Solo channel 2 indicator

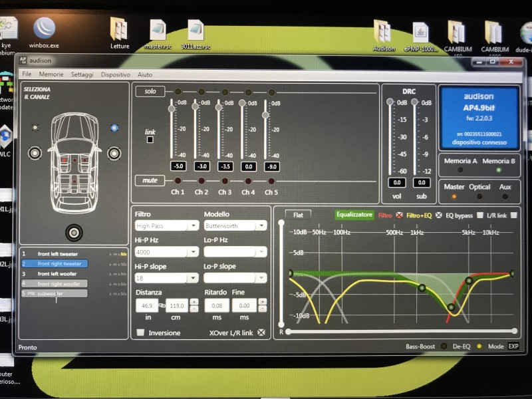pyautogui.click(x=201, y=92)
